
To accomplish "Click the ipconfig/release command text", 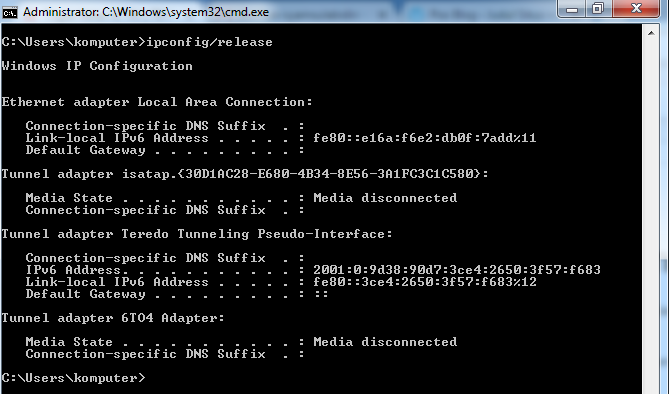I will pos(209,42).
